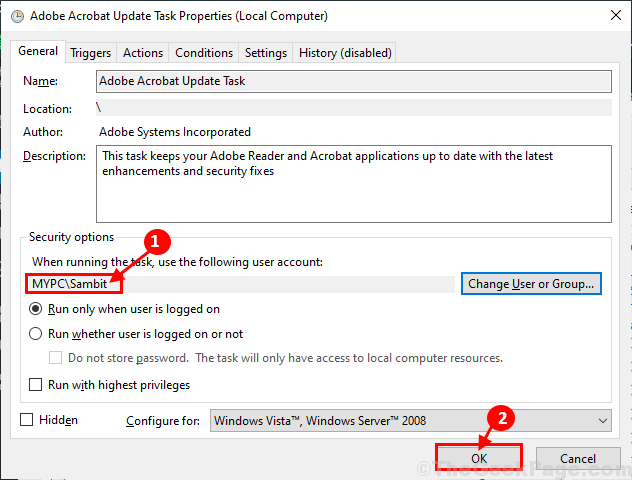Click the task Name field

[353, 81]
